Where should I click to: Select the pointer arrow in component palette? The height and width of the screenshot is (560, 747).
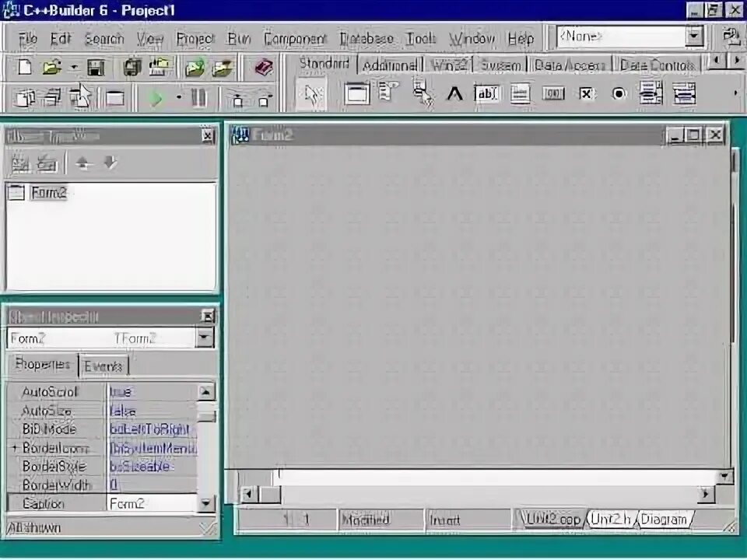(311, 94)
